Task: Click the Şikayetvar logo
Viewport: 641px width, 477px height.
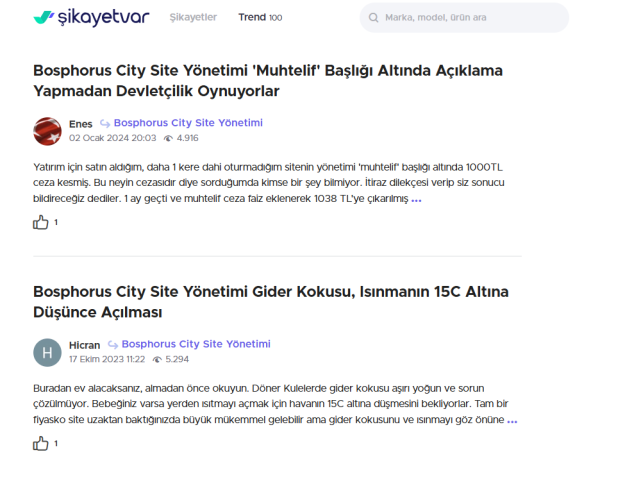Action: click(91, 17)
